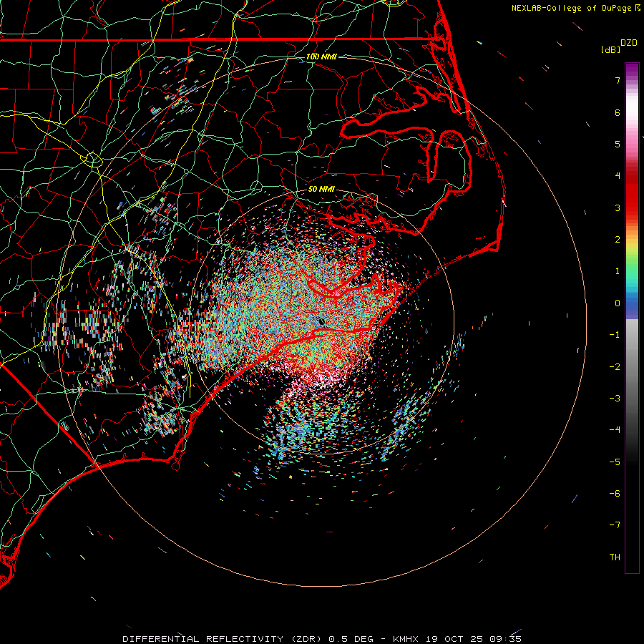Screen dimensions: 644x644
Task: Click the 100 NMI range ring label
Action: click(x=321, y=57)
